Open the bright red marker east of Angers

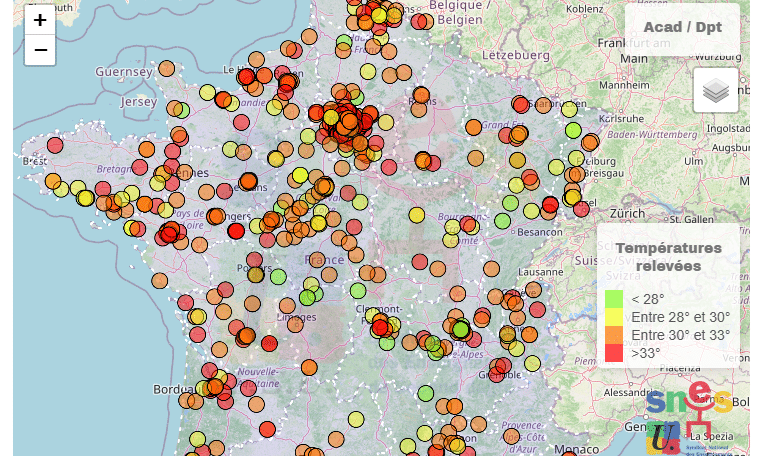[236, 231]
